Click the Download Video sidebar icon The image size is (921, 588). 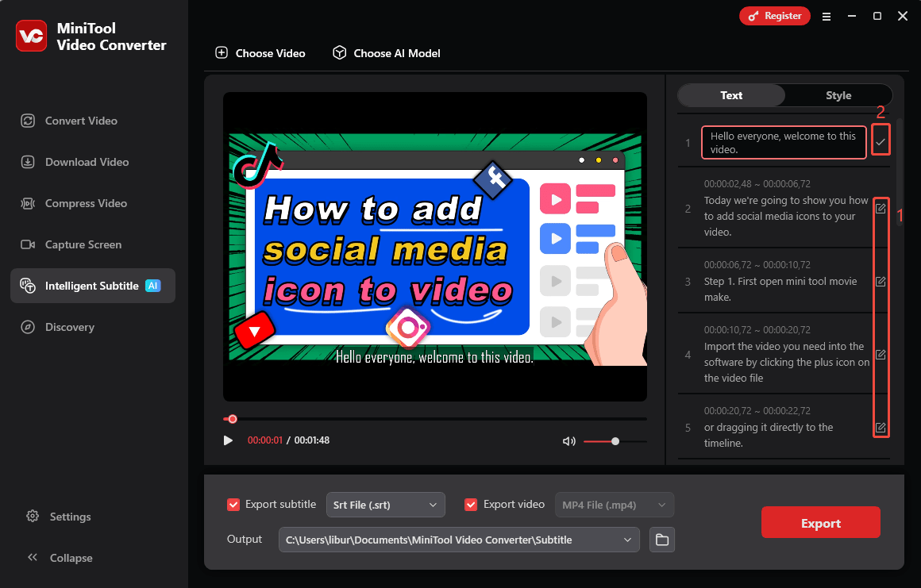click(28, 162)
